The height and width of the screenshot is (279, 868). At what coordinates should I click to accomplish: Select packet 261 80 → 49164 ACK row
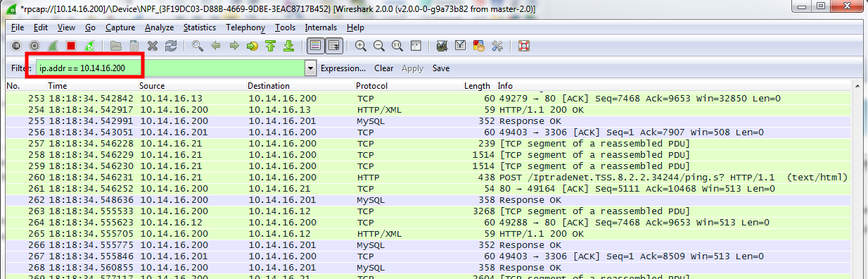(428, 189)
